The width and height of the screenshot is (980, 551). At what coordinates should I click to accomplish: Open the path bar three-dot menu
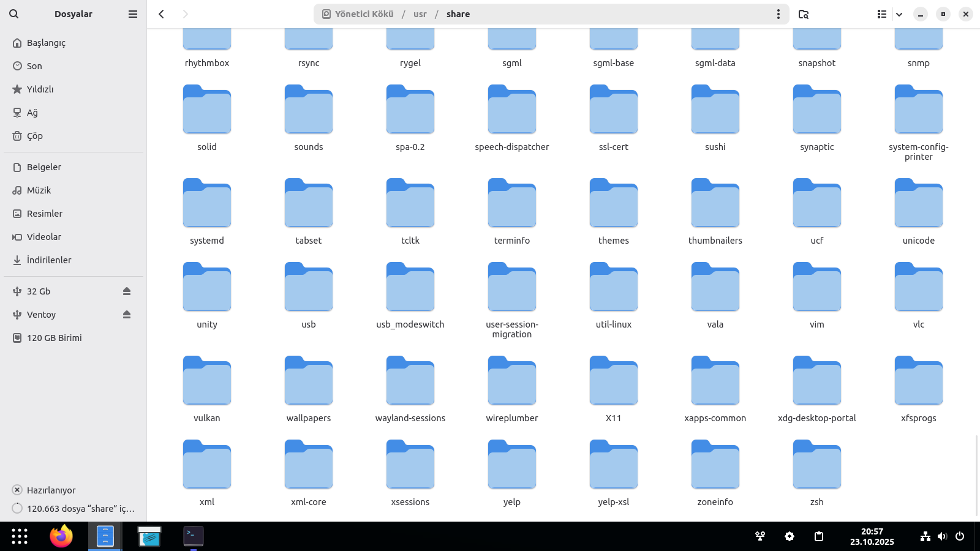pyautogui.click(x=778, y=14)
